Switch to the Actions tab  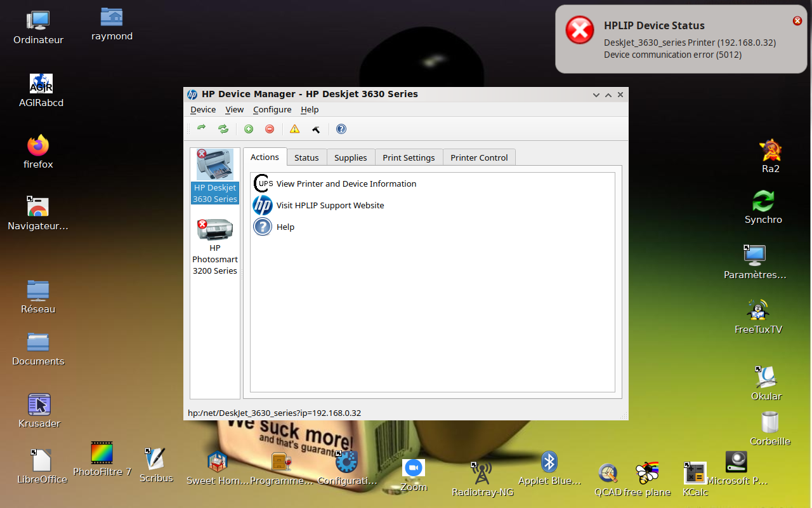(x=265, y=157)
